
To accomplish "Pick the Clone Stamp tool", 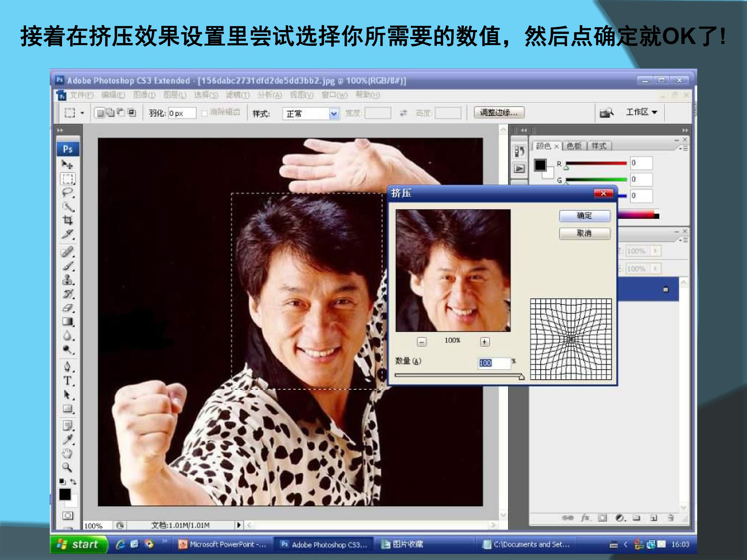I will click(x=68, y=280).
